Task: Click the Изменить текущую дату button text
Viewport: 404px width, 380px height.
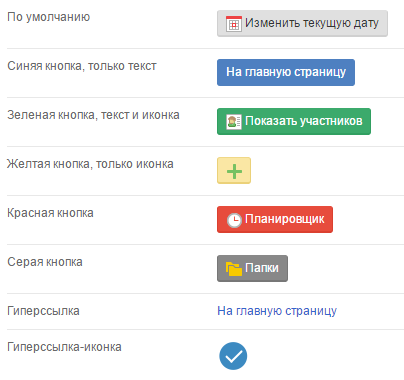Action: point(312,23)
